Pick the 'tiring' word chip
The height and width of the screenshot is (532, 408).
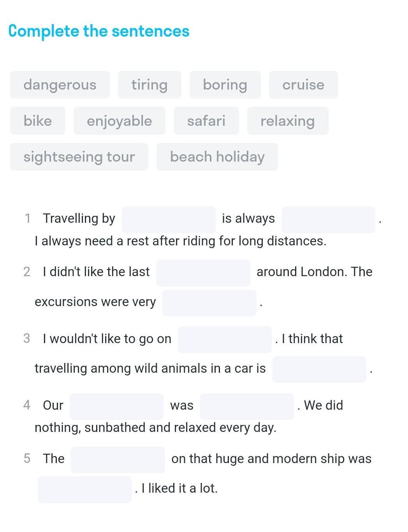(149, 85)
